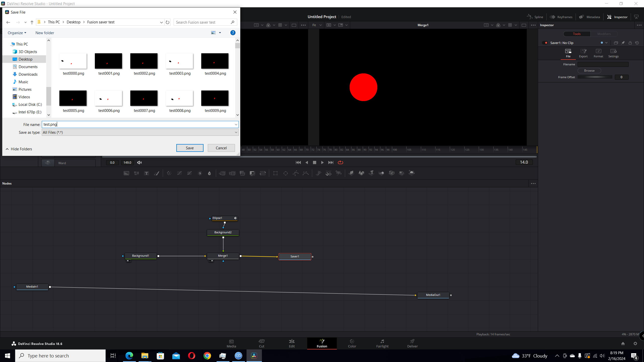Open the versions icon for Saver1
Image resolution: width=644 pixels, height=362 pixels.
tap(616, 43)
